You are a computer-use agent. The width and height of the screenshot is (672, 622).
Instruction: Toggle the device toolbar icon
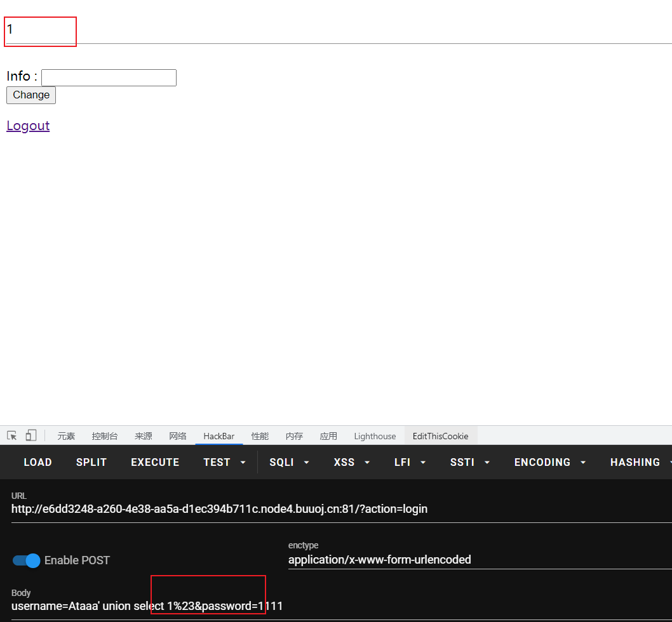coord(30,435)
